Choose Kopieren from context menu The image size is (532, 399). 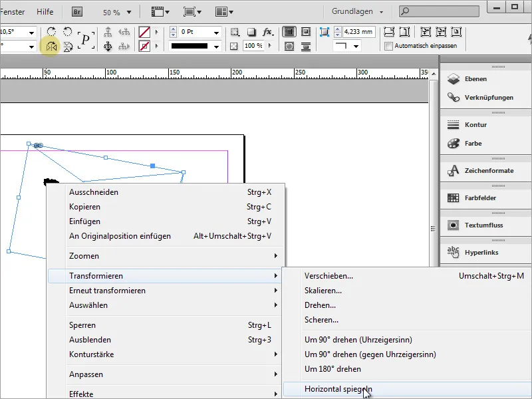166,207
